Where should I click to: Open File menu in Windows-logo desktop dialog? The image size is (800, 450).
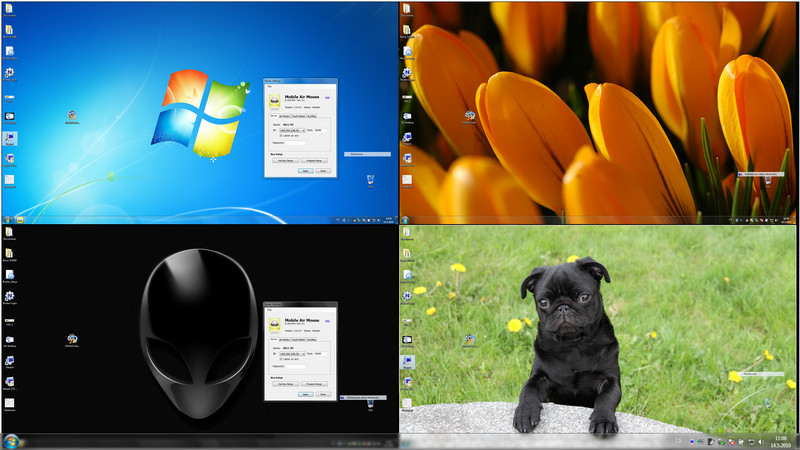tap(269, 86)
